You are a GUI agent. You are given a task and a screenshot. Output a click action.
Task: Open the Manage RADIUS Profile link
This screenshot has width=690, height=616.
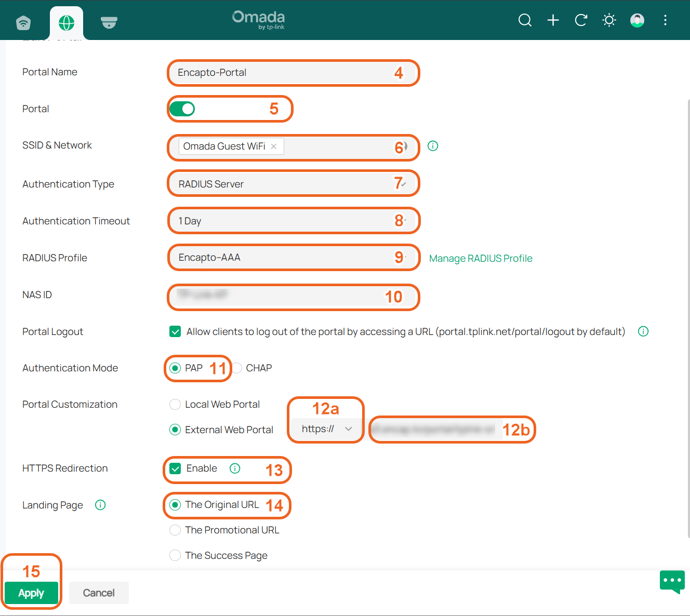(481, 258)
